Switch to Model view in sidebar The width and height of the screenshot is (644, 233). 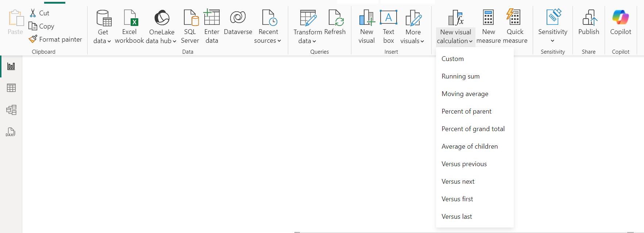click(11, 110)
